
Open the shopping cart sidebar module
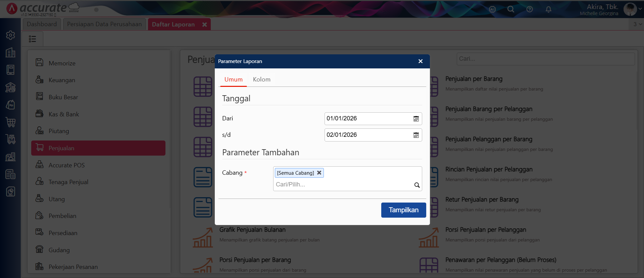(x=10, y=122)
